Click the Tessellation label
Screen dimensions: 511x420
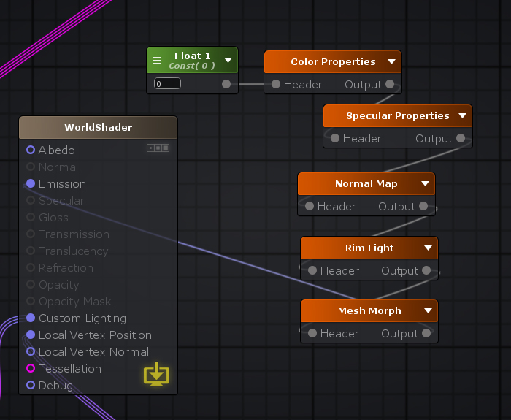tap(70, 368)
